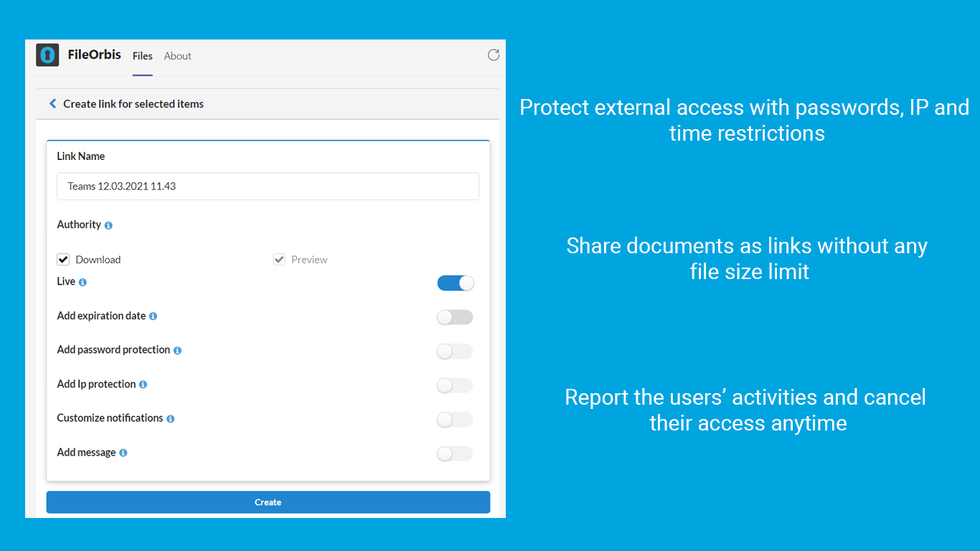Viewport: 980px width, 551px height.
Task: Turn off the Live toggle
Action: pos(456,283)
